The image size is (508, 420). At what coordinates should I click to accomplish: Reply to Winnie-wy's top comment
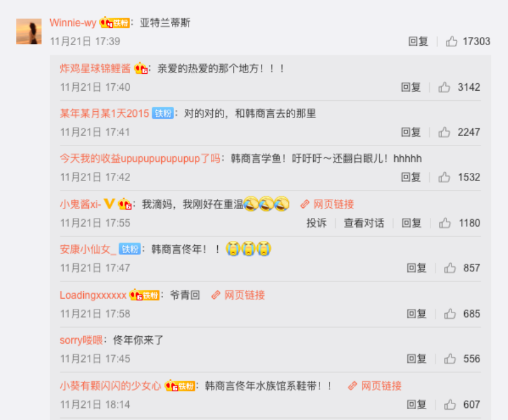[418, 41]
